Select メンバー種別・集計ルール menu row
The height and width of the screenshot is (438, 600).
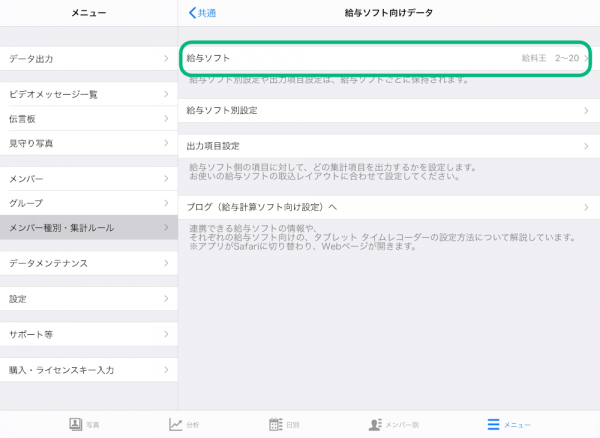click(88, 227)
